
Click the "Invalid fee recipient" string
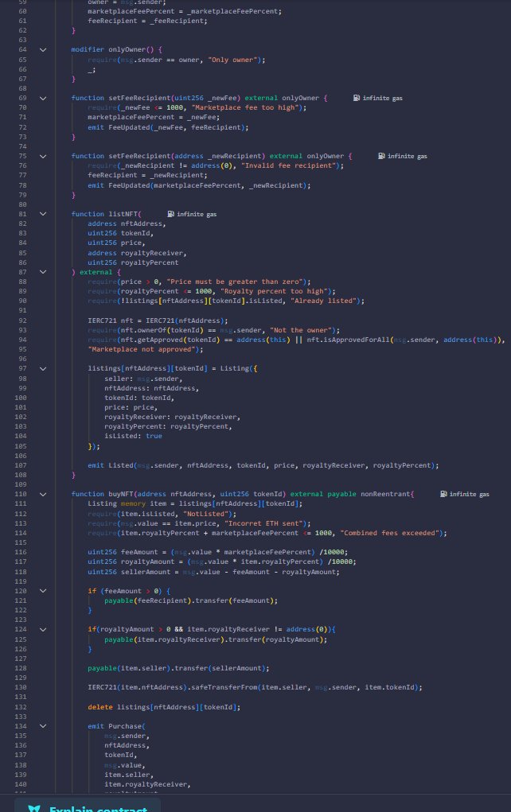pos(288,165)
